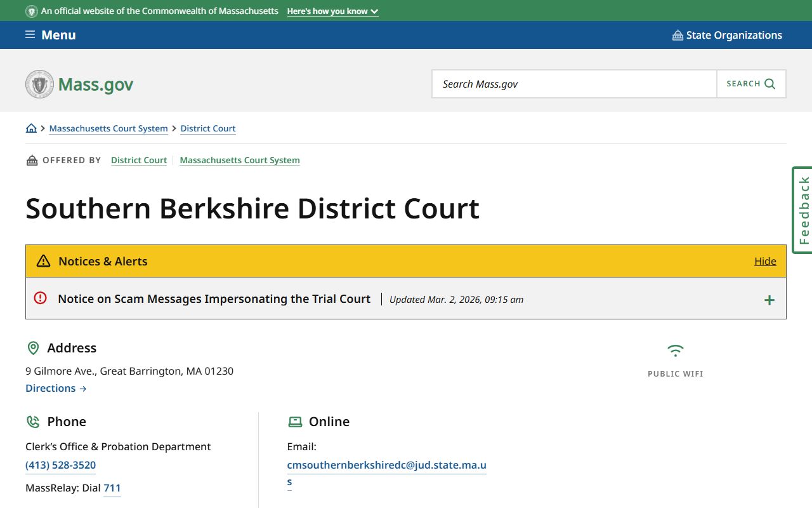Screen dimensions: 812x508
Task: Click the Directions link
Action: tap(56, 388)
